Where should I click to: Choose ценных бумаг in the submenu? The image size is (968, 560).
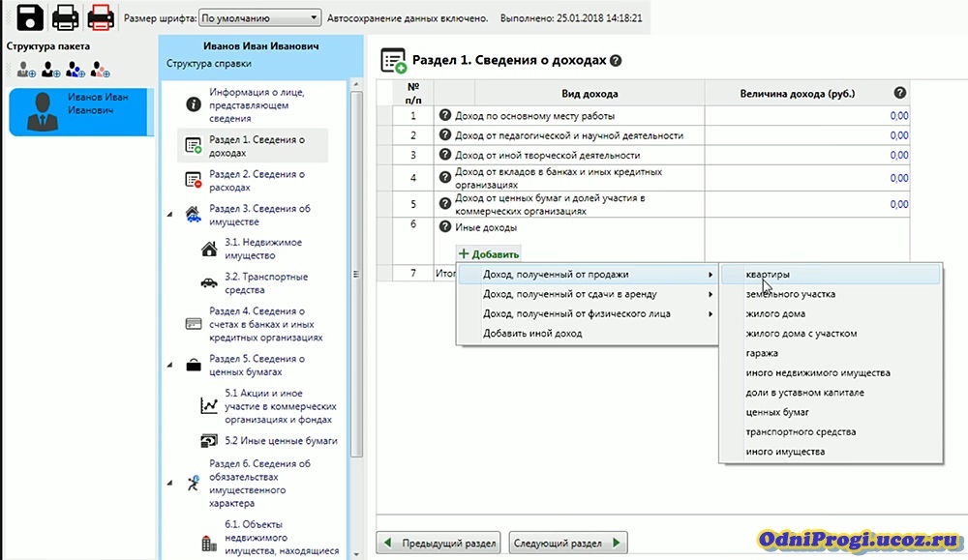(x=831, y=413)
